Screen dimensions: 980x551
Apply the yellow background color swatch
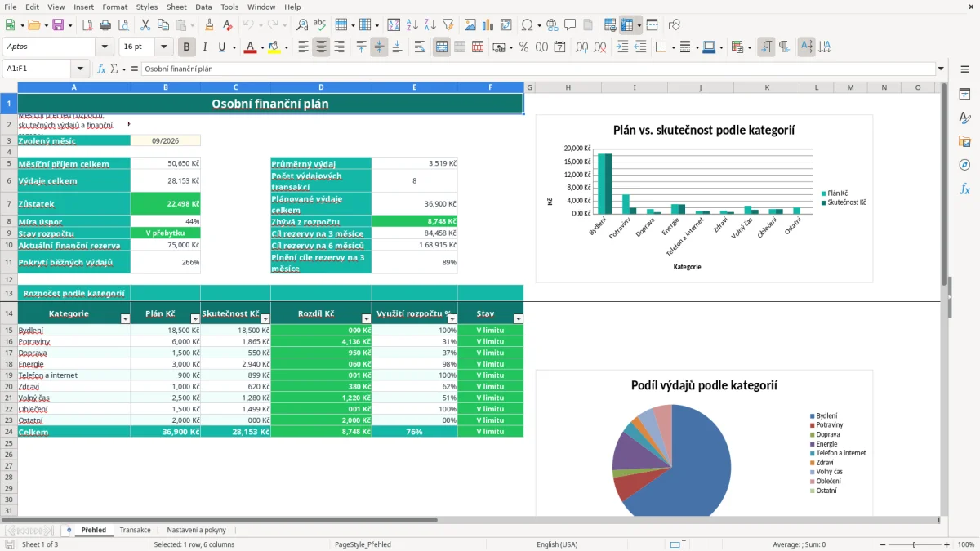(274, 47)
